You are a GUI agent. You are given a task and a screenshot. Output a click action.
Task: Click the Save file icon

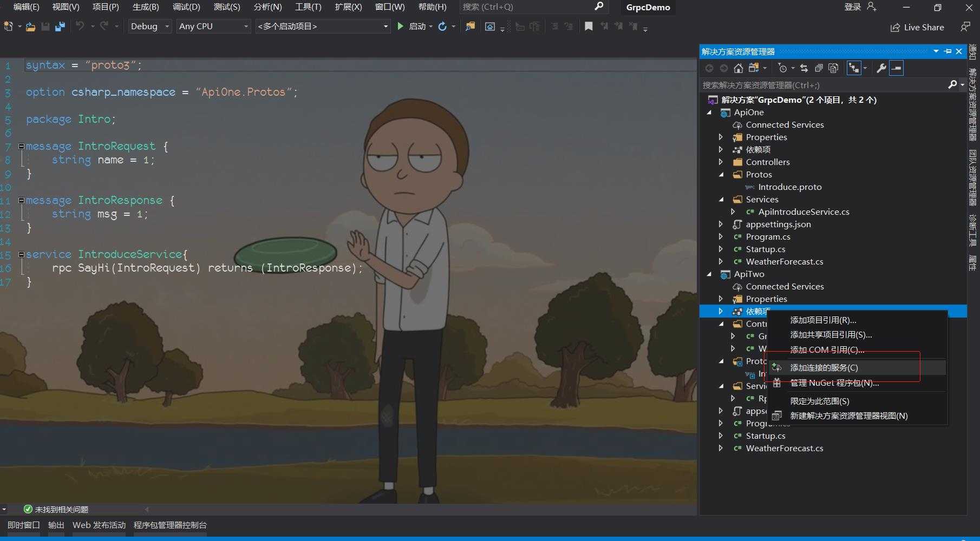45,26
